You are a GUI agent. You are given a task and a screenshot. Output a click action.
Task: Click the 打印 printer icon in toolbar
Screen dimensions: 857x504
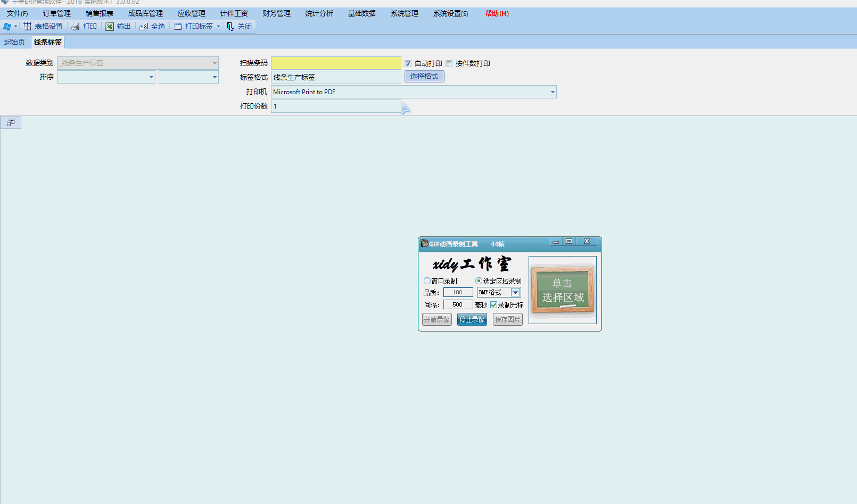(x=76, y=27)
